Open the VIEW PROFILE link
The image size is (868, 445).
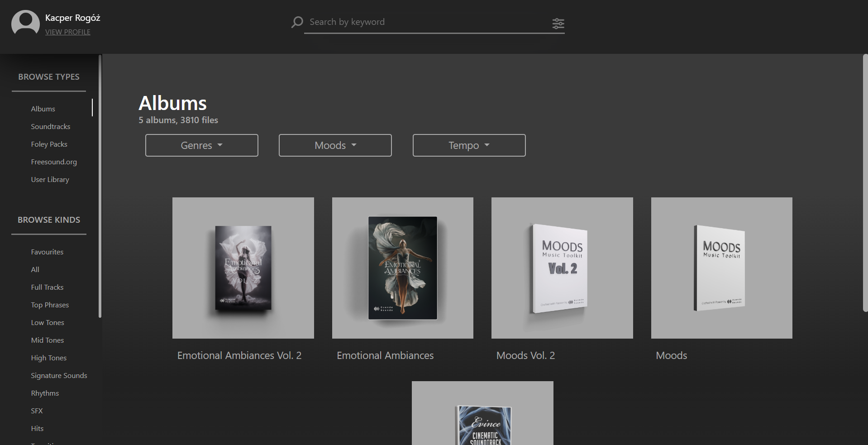68,32
